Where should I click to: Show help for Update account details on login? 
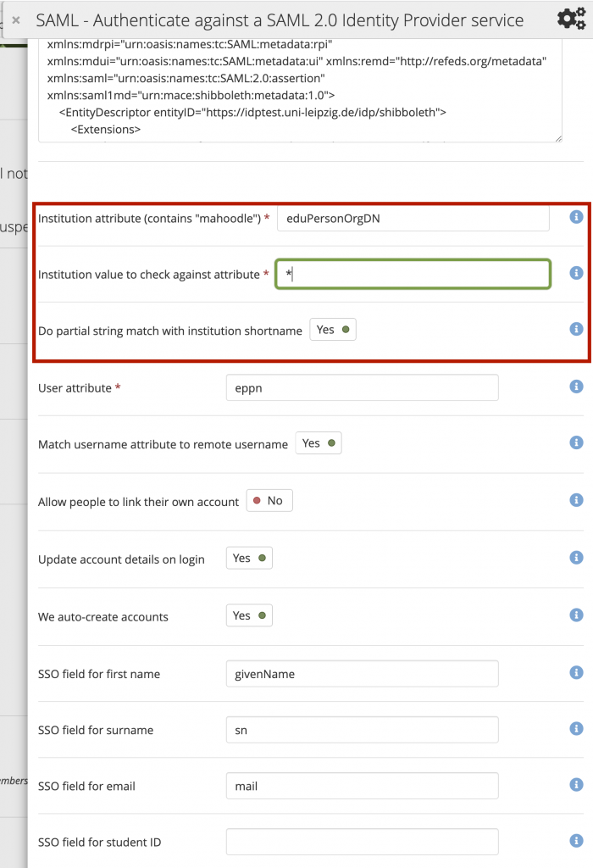click(576, 558)
